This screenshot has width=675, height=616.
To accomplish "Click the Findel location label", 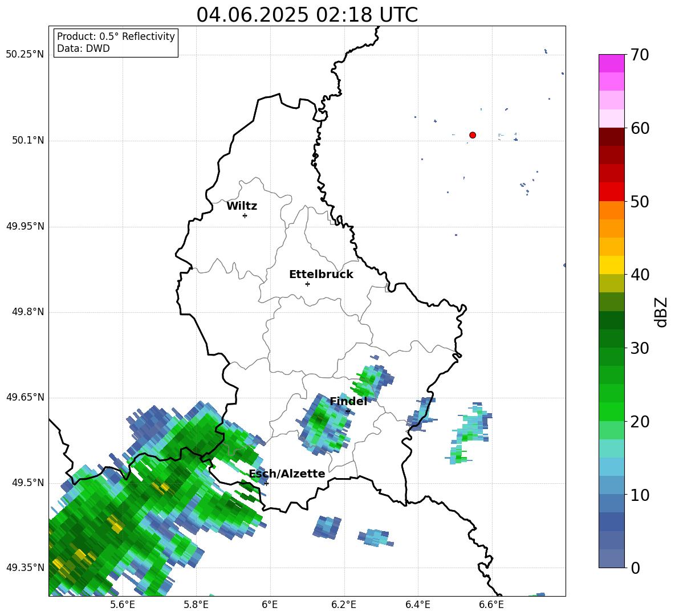I will coord(348,401).
